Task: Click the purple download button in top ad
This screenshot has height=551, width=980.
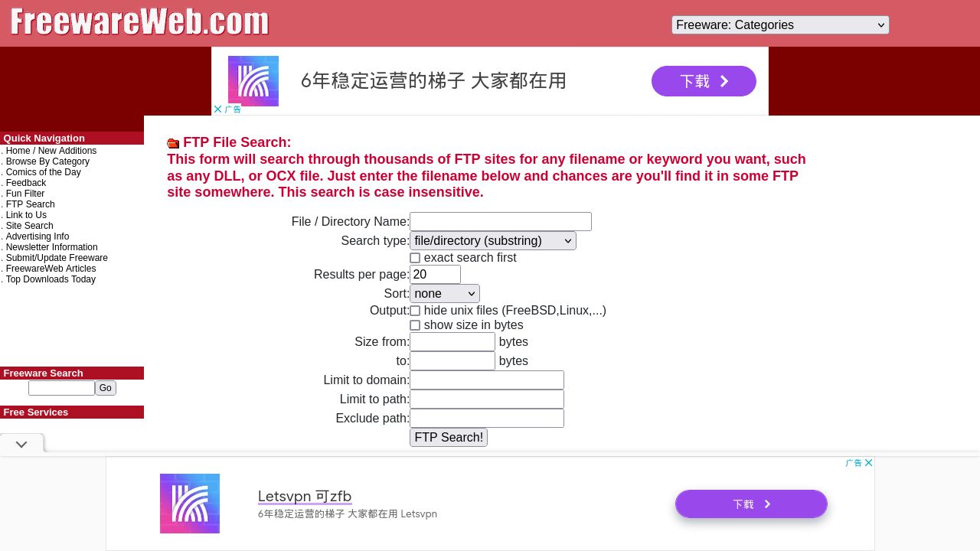Action: point(704,81)
